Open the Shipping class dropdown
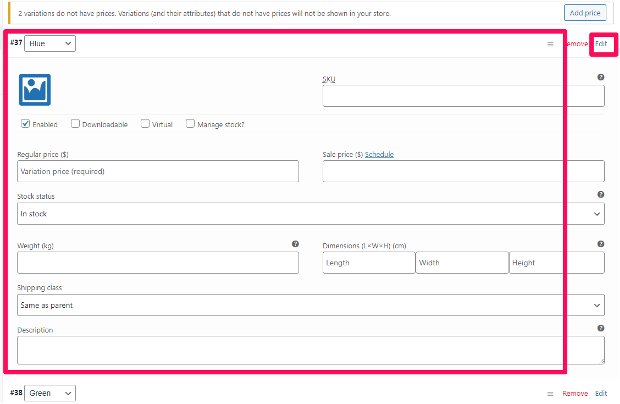This screenshot has width=620, height=404. point(310,305)
